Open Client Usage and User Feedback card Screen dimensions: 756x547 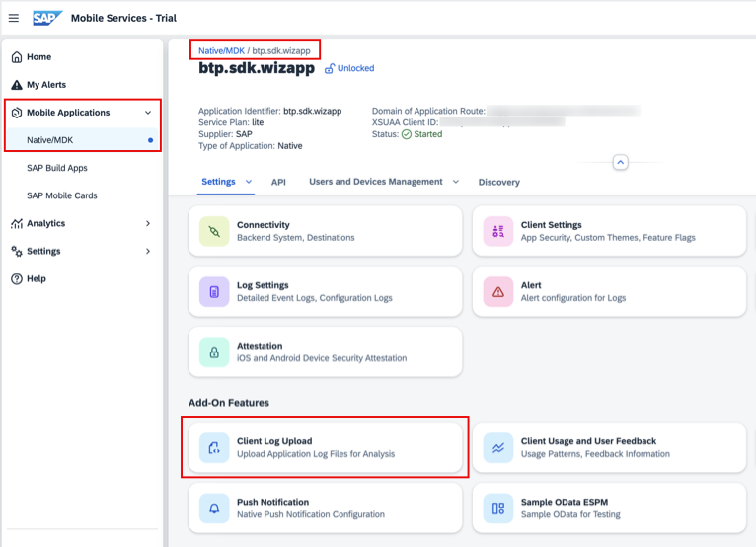(x=609, y=448)
